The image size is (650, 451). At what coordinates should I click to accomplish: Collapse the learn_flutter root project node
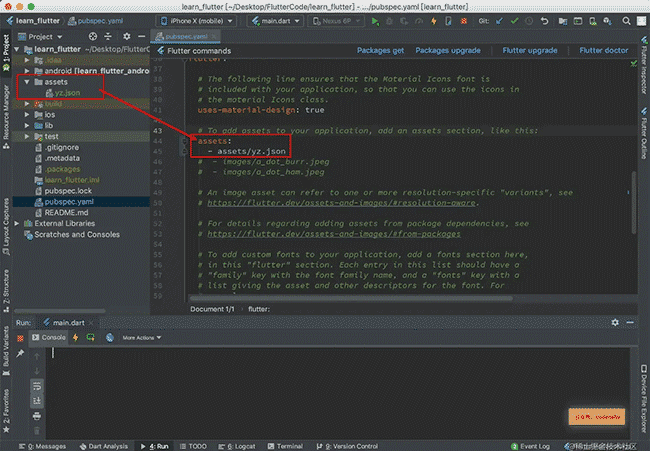[17, 49]
